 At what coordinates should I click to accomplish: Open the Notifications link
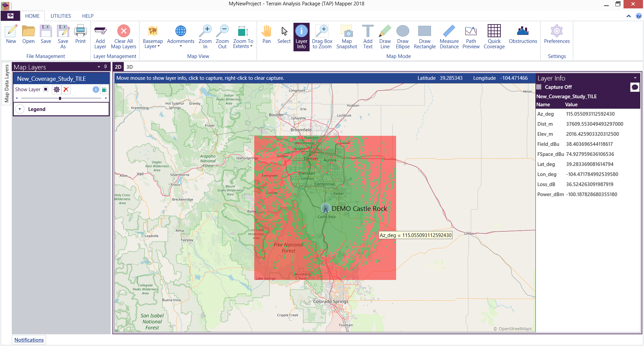point(29,340)
